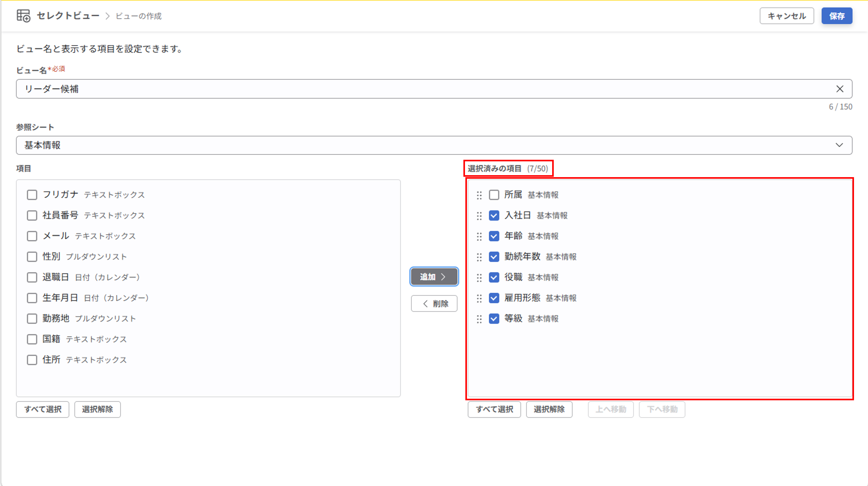Check the フリガナ checkbox
This screenshot has width=868, height=486.
click(32, 195)
